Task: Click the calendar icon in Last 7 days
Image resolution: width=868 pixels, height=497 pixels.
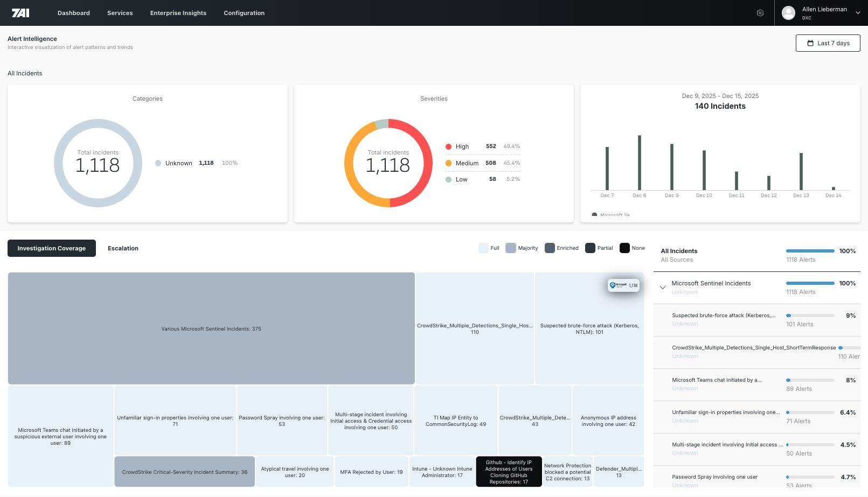Action: coord(810,43)
